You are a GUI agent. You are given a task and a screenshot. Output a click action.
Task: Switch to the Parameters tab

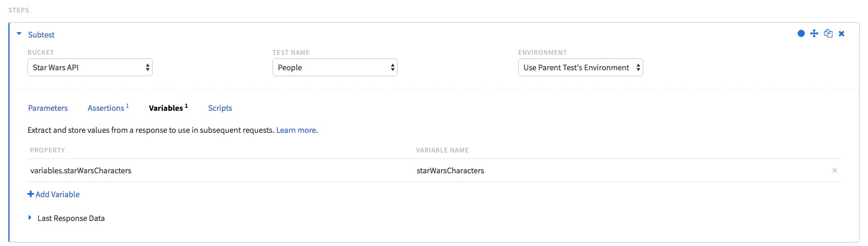[x=48, y=108]
